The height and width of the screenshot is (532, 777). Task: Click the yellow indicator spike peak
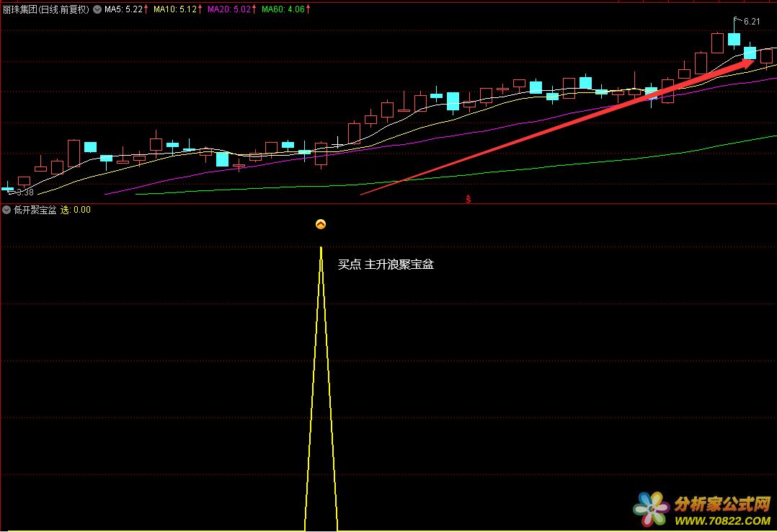pos(321,249)
